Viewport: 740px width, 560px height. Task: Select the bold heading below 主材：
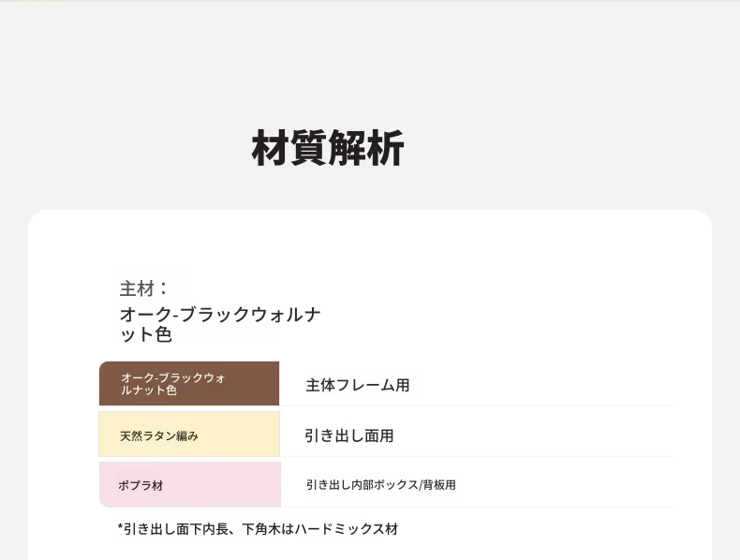point(220,324)
